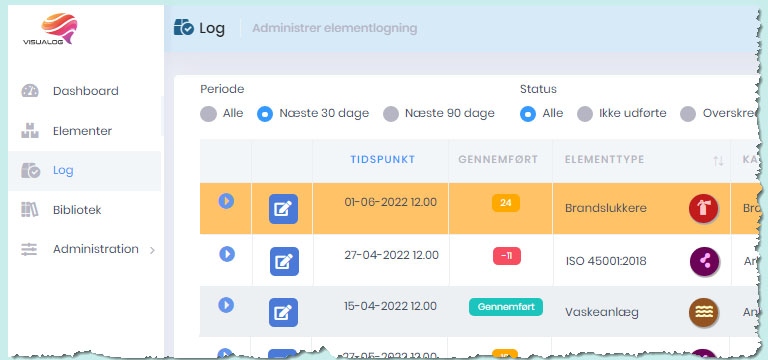Click Administrer elementlogning subtitle
This screenshot has width=768, height=360.
pyautogui.click(x=335, y=28)
